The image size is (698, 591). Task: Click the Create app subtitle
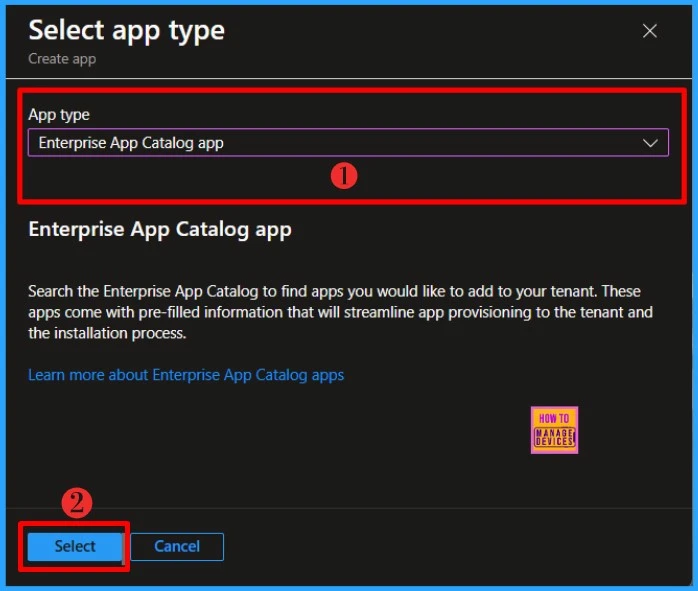[x=62, y=59]
